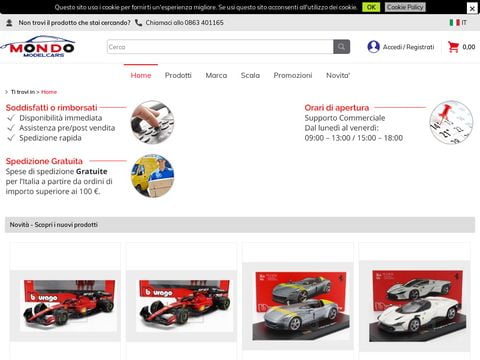This screenshot has width=480, height=360.
Task: Click the calculator round image
Action: [x=152, y=122]
